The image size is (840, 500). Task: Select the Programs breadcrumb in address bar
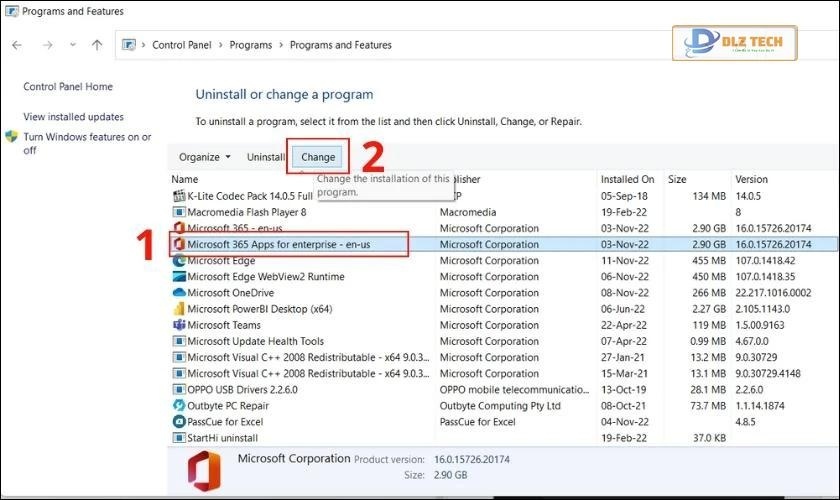coord(253,45)
